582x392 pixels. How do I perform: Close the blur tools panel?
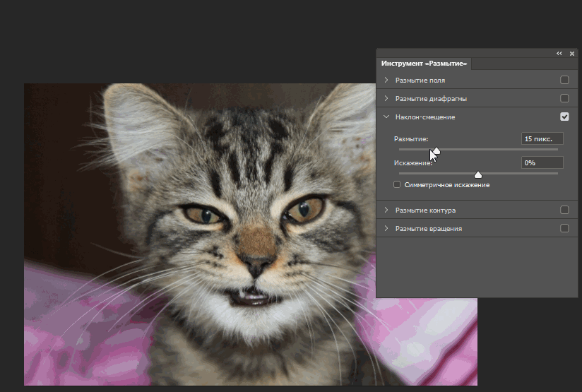[x=572, y=54]
